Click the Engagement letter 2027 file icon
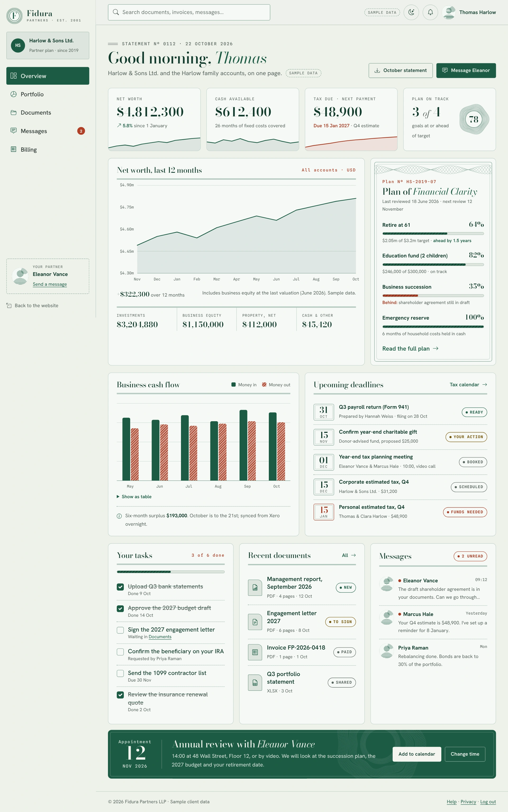 click(x=255, y=622)
